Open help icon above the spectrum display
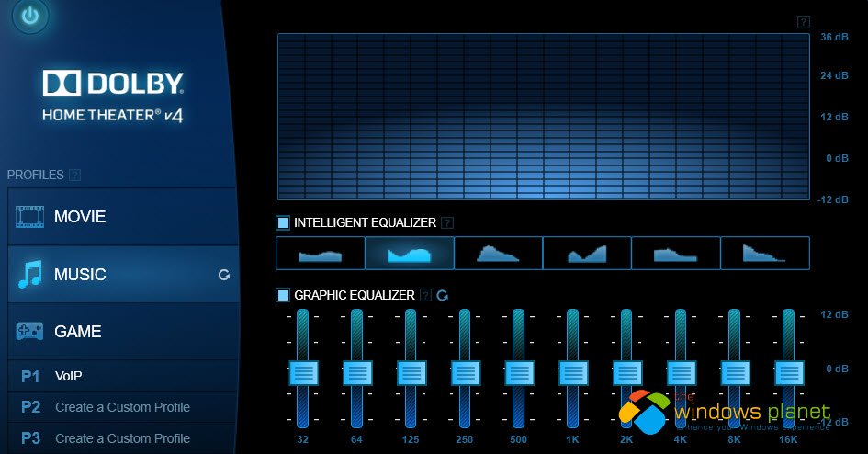This screenshot has width=868, height=454. [803, 22]
